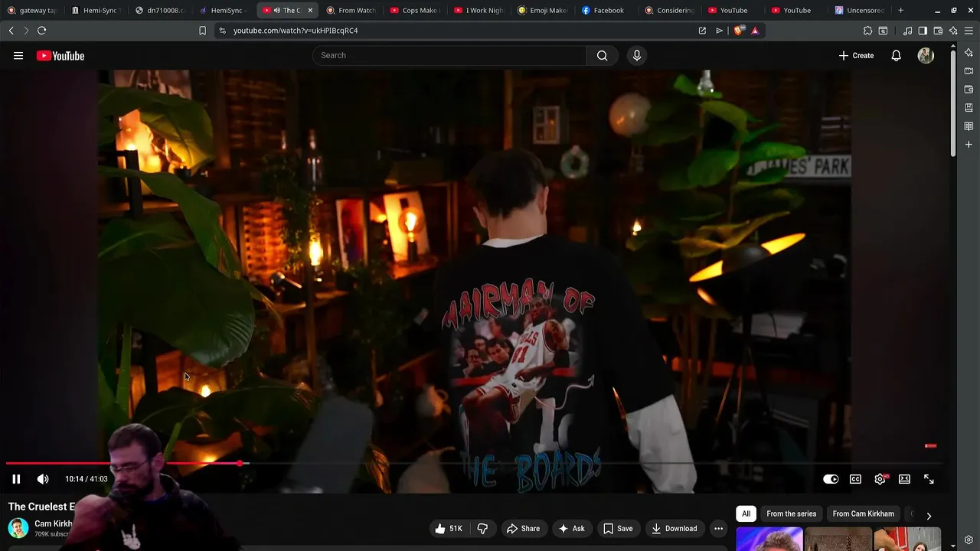This screenshot has width=980, height=551.
Task: Enter fullscreen mode
Action: point(929,479)
